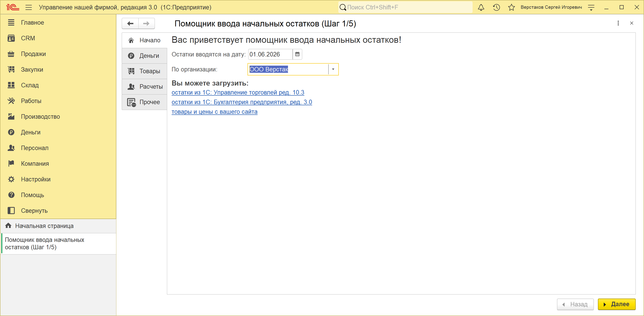Viewport: 644px width, 316px height.
Task: Open notifications bell
Action: (x=481, y=7)
